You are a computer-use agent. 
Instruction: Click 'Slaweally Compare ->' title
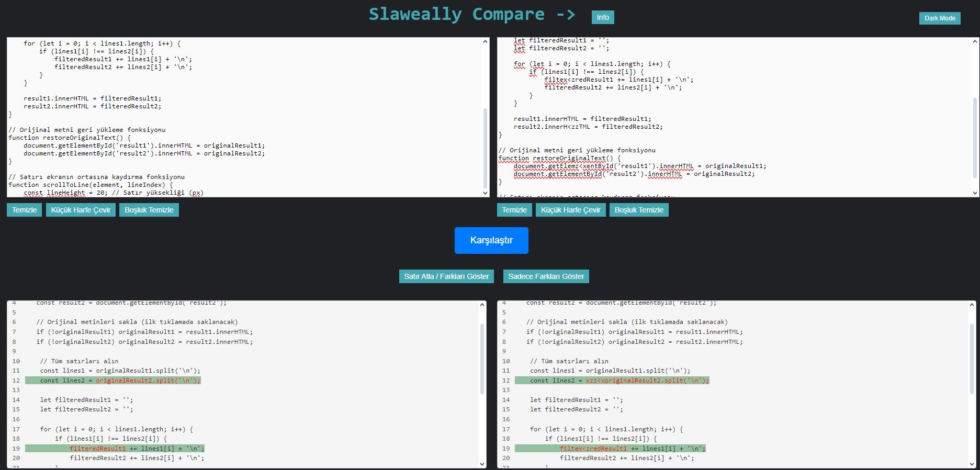tap(472, 14)
